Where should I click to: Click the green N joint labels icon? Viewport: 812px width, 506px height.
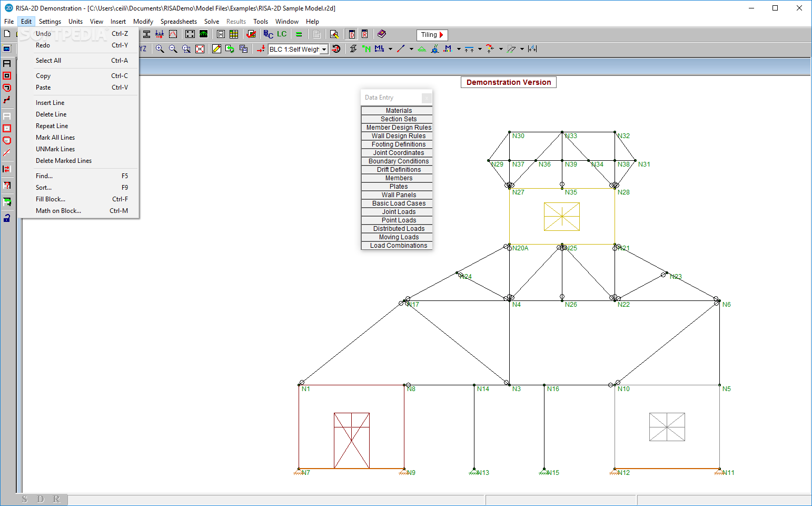[367, 49]
